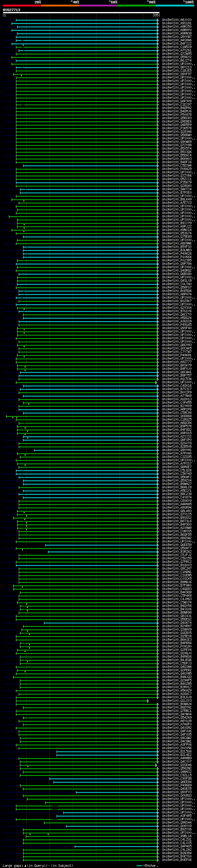The width and height of the screenshot is (197, 868).
Task: Open hit UniRef100_A9S181
Action: 176,23
